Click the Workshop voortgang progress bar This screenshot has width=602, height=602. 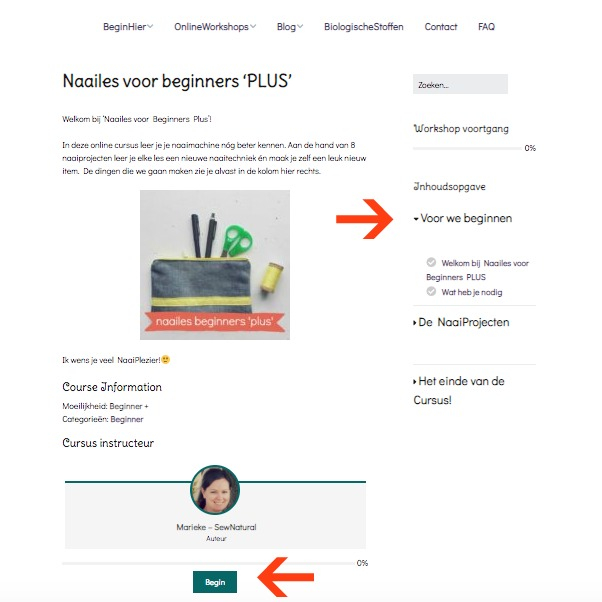(467, 148)
